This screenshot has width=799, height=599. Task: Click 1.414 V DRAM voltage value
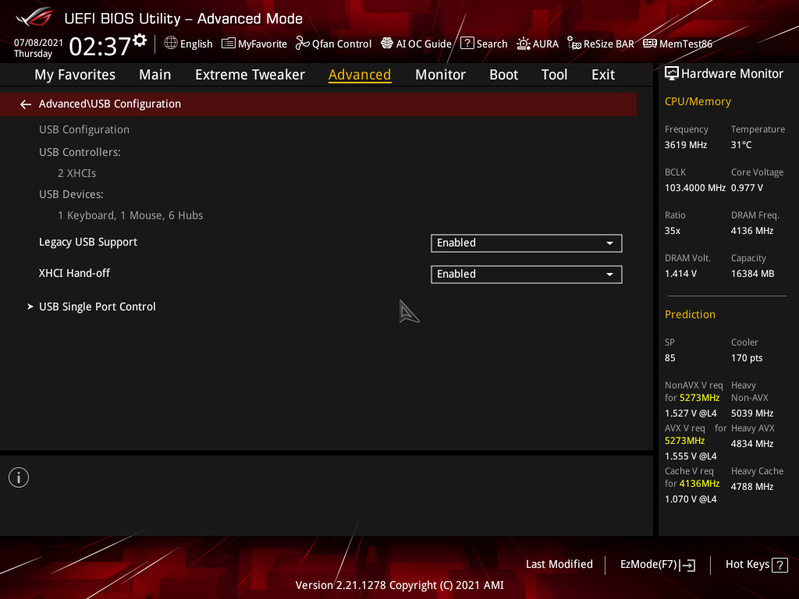point(681,274)
